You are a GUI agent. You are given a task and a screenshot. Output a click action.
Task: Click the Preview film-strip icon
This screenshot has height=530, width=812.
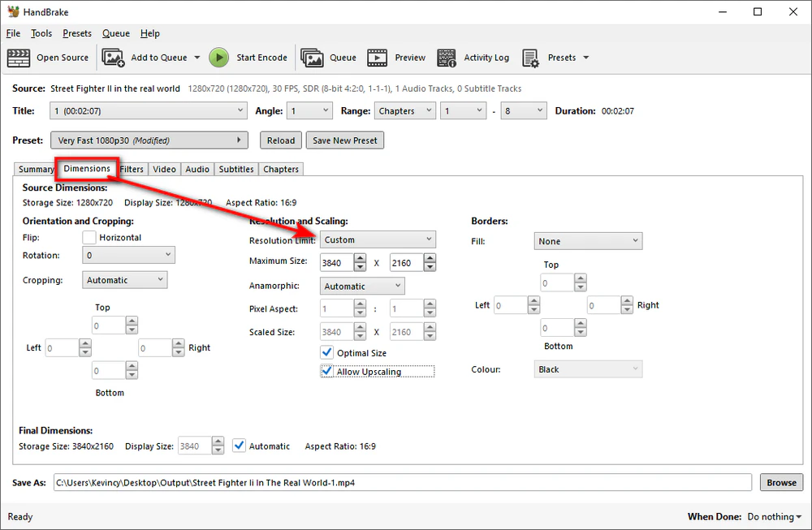click(377, 57)
